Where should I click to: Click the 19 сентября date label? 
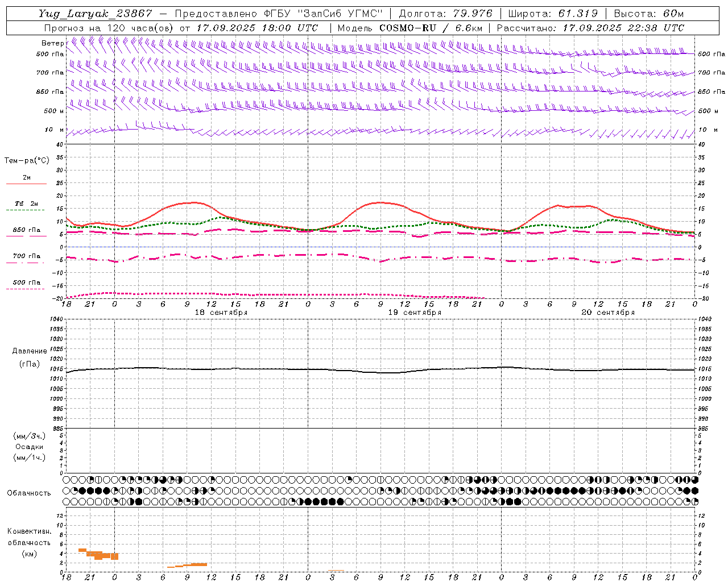point(415,313)
